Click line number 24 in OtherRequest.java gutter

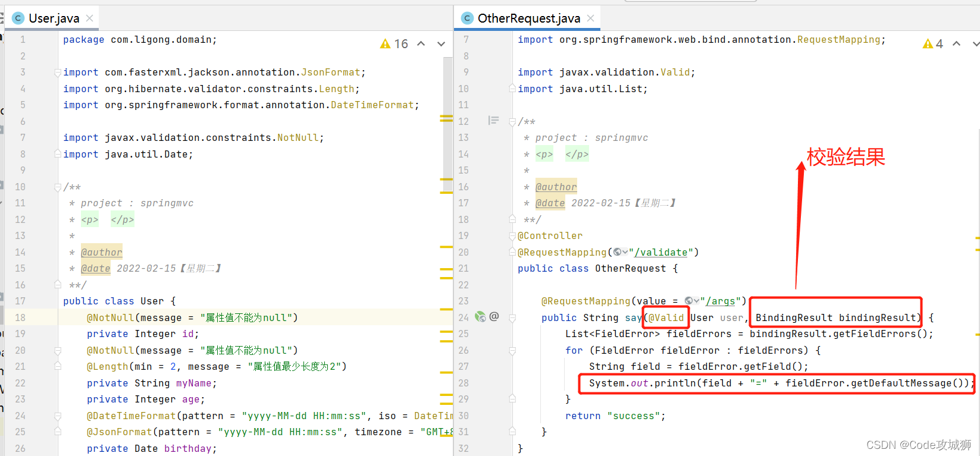[464, 317]
